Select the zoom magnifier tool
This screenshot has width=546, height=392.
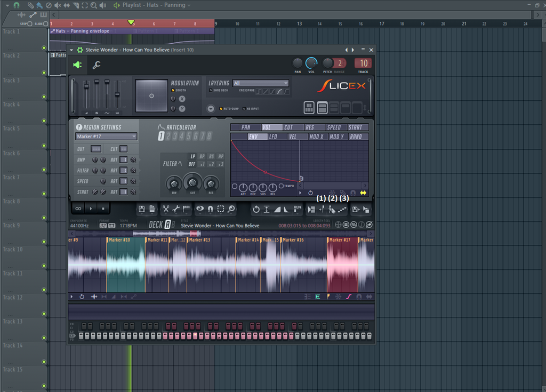[x=231, y=209]
